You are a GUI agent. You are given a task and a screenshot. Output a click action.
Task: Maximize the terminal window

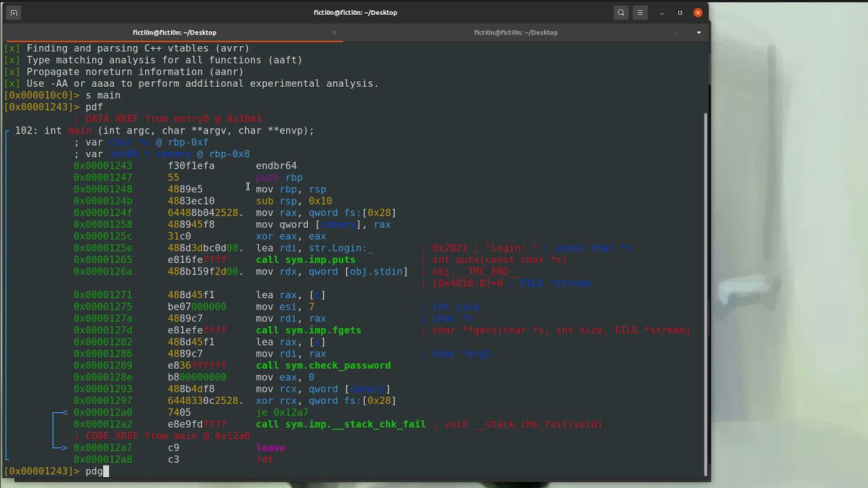680,12
